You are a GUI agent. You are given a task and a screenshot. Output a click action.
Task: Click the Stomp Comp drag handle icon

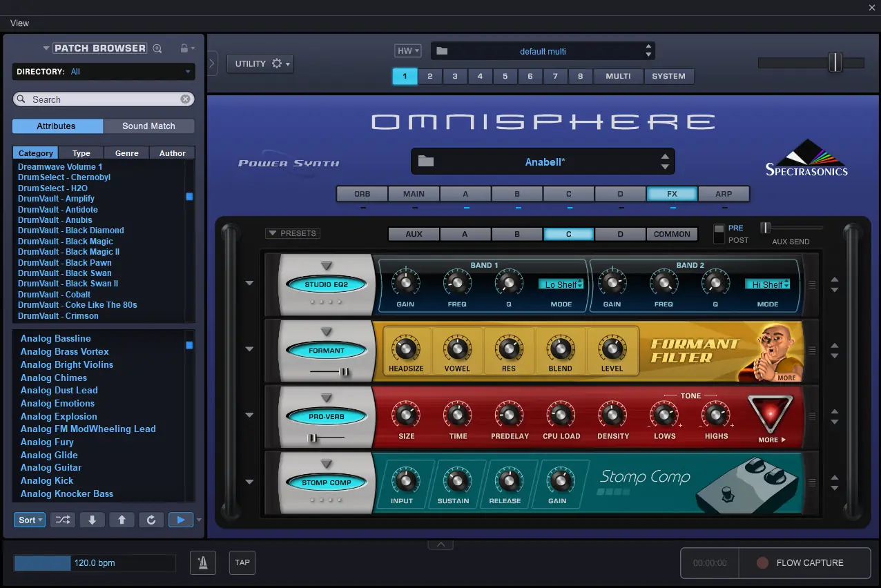coord(812,482)
